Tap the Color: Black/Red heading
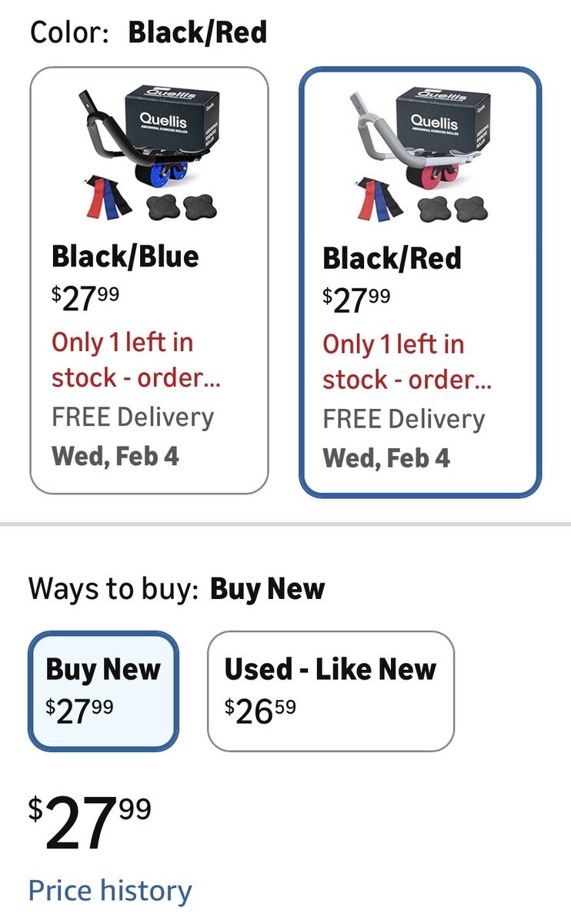Screen dimensions: 571x924 tap(149, 33)
